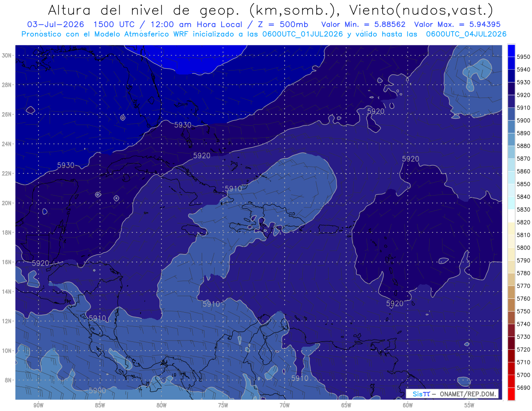This screenshot has height=411, width=532.
Task: Click the 'SisTT – ONAMET/REP.DOM.' logo box
Action: tap(452, 394)
